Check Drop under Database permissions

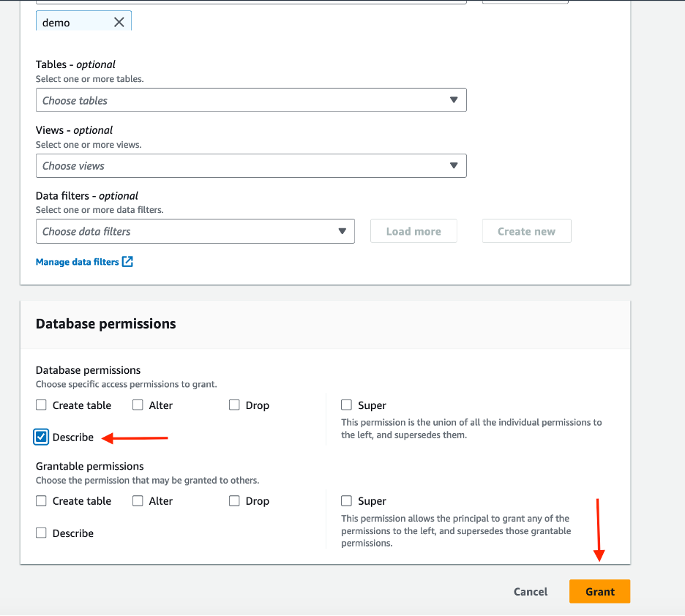click(234, 405)
